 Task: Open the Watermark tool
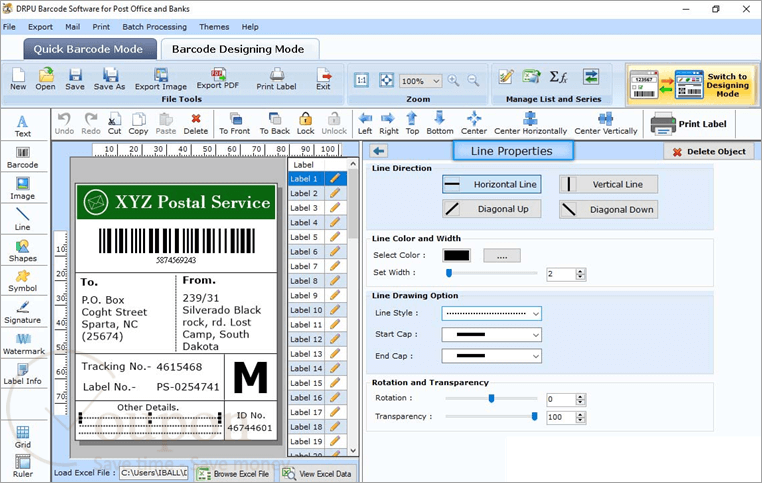[x=23, y=344]
